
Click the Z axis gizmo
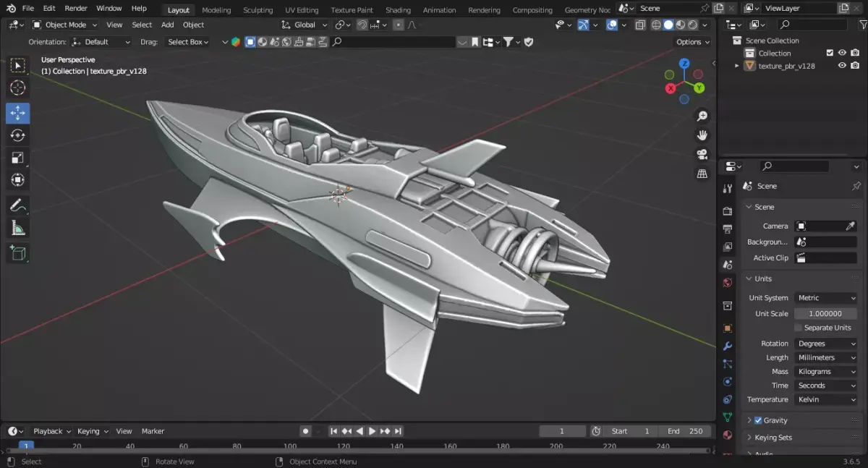(684, 64)
